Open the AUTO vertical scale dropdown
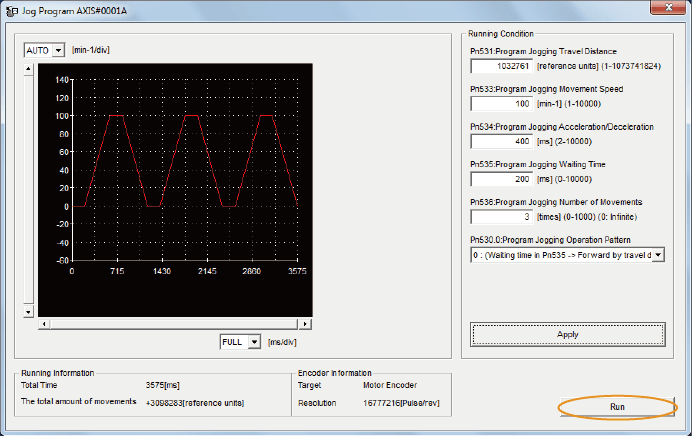Image resolution: width=692 pixels, height=436 pixels. [x=58, y=50]
